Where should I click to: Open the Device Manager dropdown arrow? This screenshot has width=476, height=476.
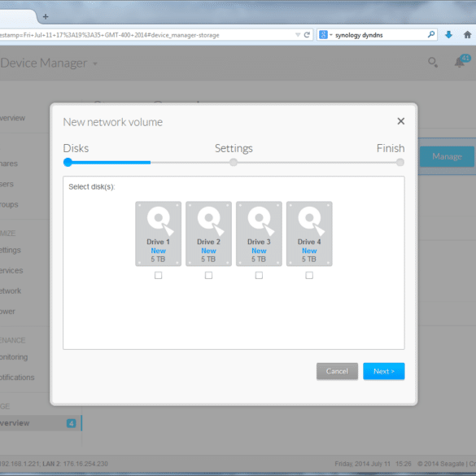pos(95,63)
